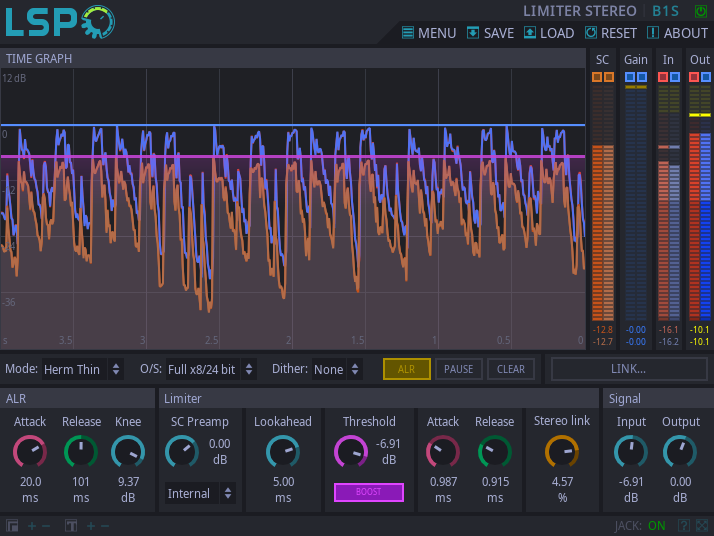
Task: Toggle right Gain meter channel square
Action: coord(642,77)
